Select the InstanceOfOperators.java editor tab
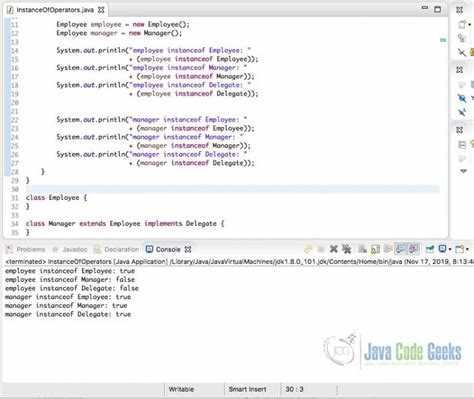The height and width of the screenshot is (399, 474). coord(55,10)
